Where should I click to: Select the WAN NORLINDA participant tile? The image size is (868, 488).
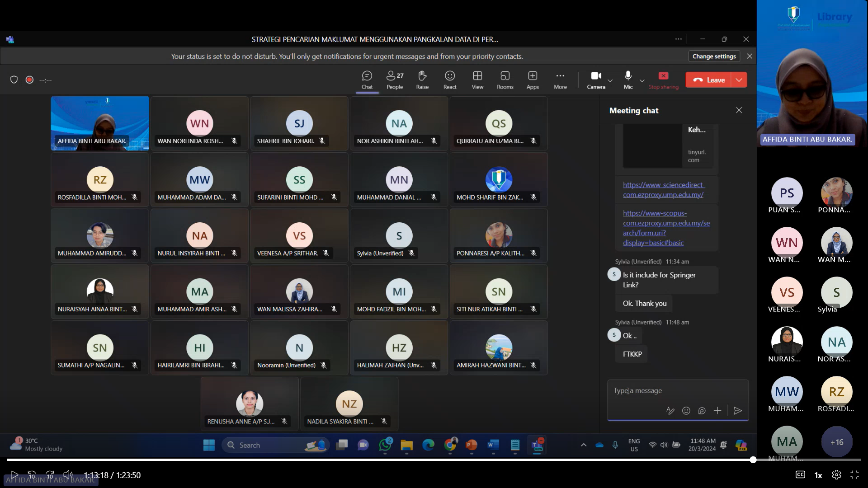pyautogui.click(x=199, y=123)
